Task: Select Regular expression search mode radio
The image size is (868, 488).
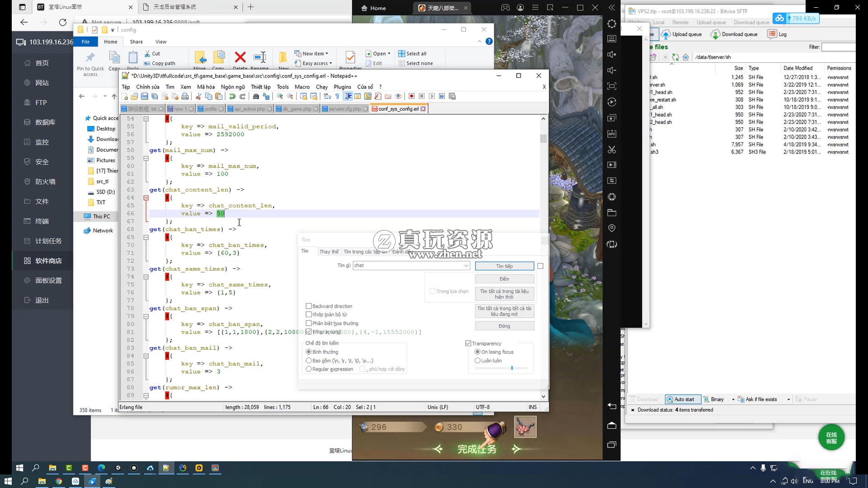Action: tap(309, 369)
